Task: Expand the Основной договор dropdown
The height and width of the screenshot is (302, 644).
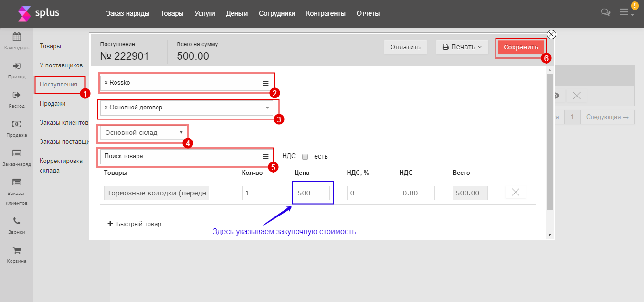Action: click(267, 108)
